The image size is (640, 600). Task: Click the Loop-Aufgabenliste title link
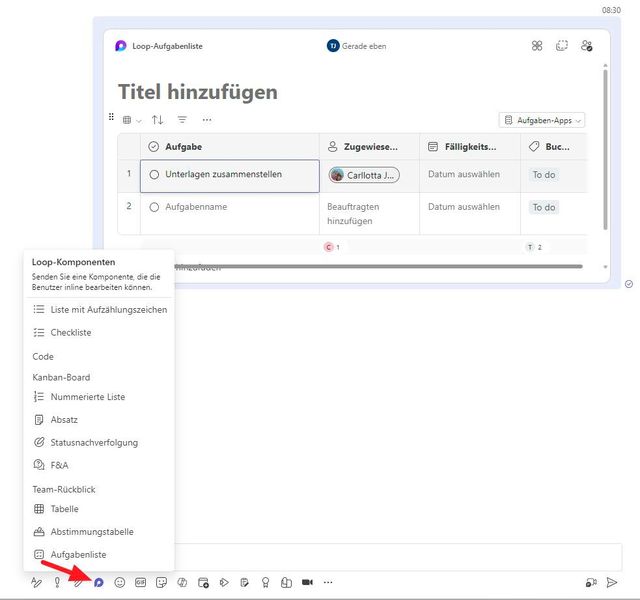coord(167,46)
